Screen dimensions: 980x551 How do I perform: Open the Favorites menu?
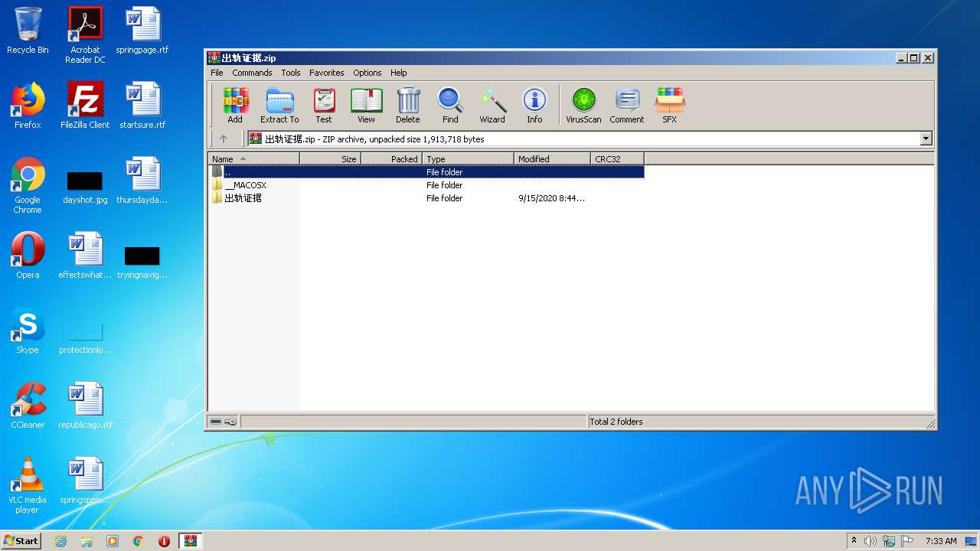[327, 73]
